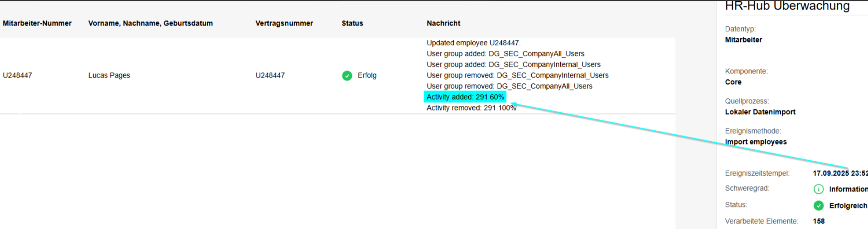Sort by Vertragsnummer column header
Screen dimensions: 868x229
pos(284,24)
